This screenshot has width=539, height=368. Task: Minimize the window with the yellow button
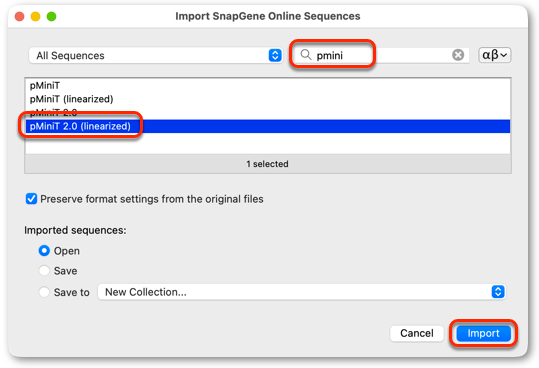(x=35, y=16)
